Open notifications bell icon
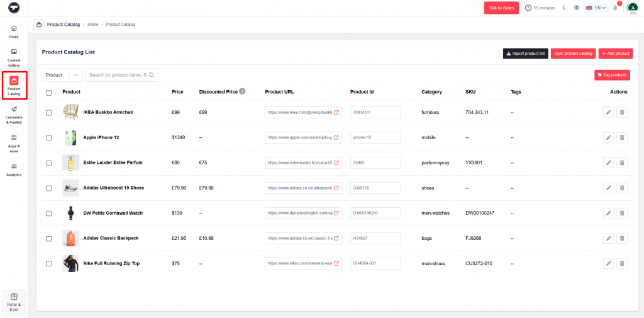The image size is (644, 318). [615, 8]
